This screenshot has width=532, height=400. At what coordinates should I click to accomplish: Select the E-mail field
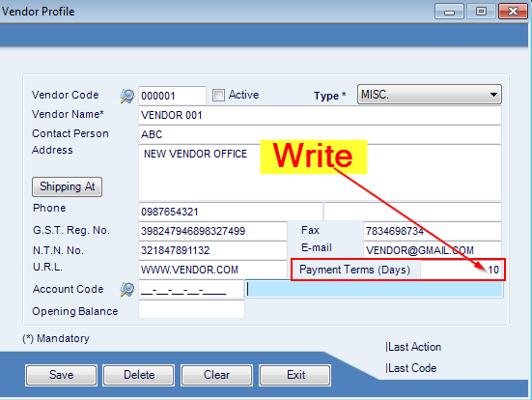coord(433,250)
